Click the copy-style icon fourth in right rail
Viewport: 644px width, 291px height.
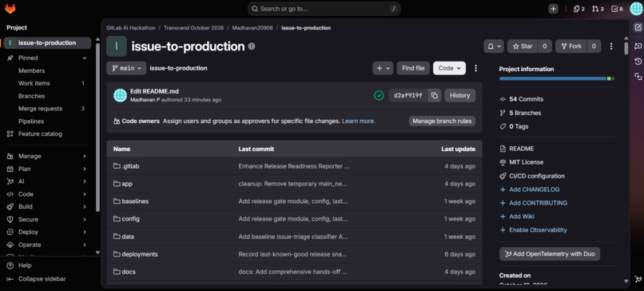[638, 77]
